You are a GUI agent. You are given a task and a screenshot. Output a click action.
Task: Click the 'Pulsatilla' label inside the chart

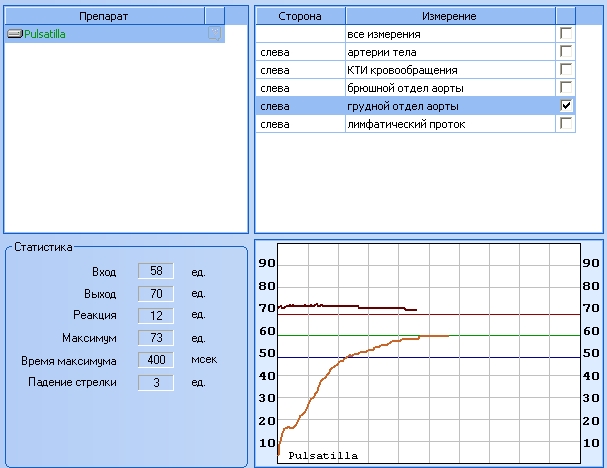pos(323,456)
